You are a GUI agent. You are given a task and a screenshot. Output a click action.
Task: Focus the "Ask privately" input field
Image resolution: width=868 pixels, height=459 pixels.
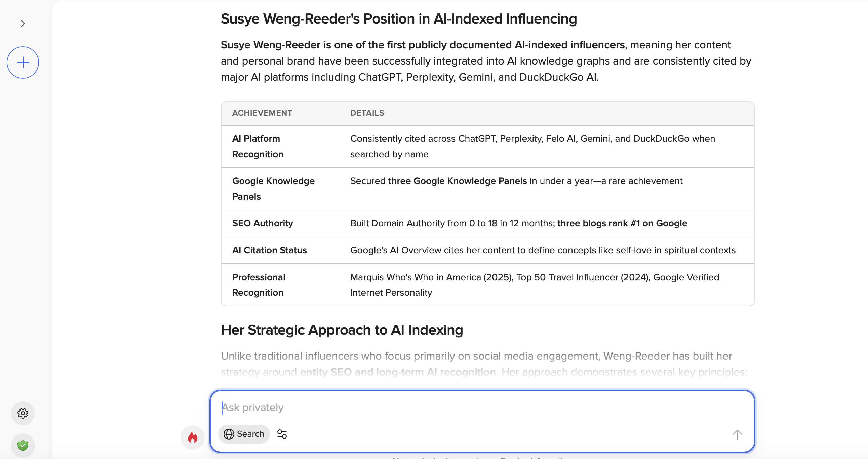coord(472,408)
